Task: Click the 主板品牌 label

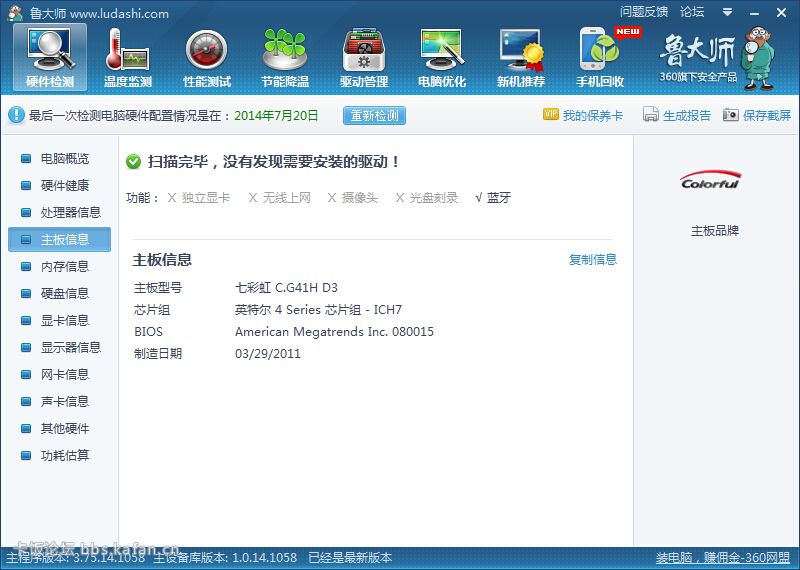Action: click(715, 231)
